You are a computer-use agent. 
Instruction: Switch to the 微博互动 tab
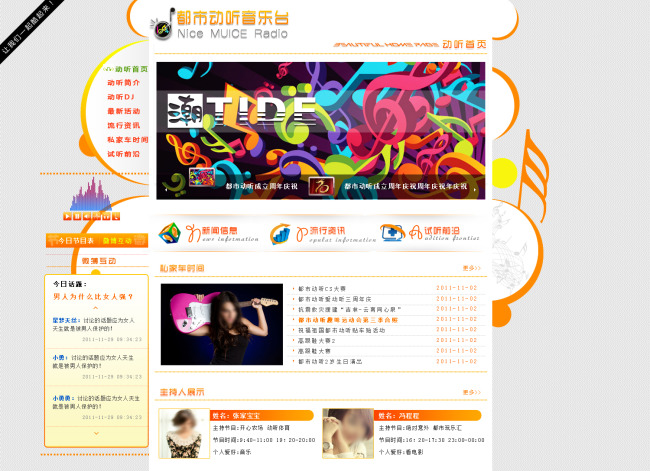click(x=117, y=240)
